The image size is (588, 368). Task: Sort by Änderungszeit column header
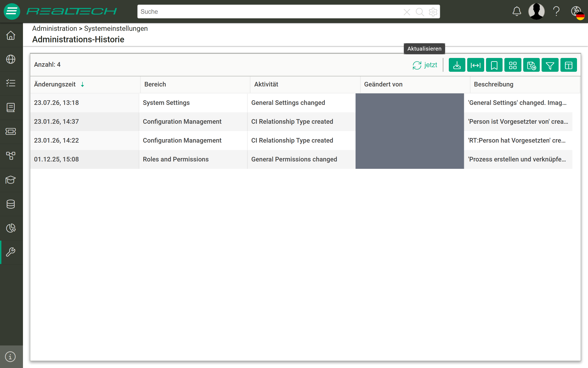(x=85, y=84)
